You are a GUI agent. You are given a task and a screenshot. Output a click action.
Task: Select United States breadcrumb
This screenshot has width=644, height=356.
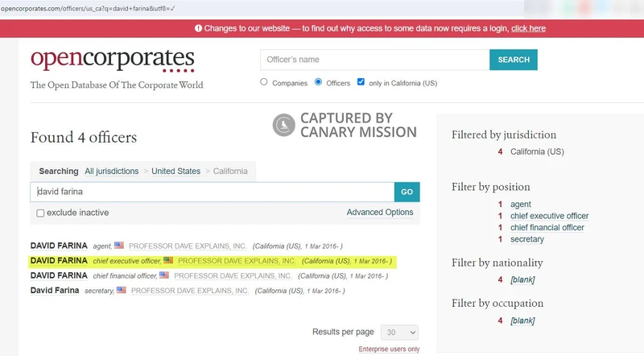(x=175, y=172)
